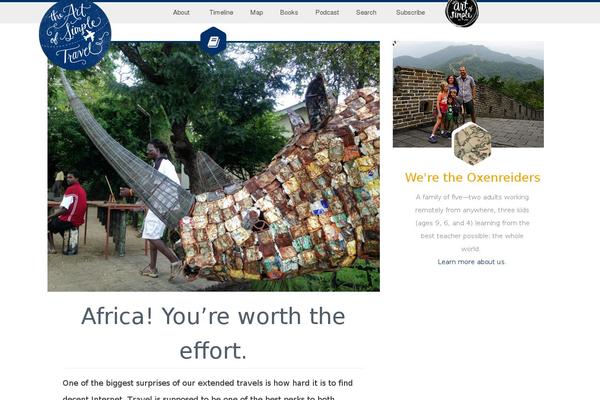
Task: Click the family description paragraph in sidebar
Action: point(472,223)
